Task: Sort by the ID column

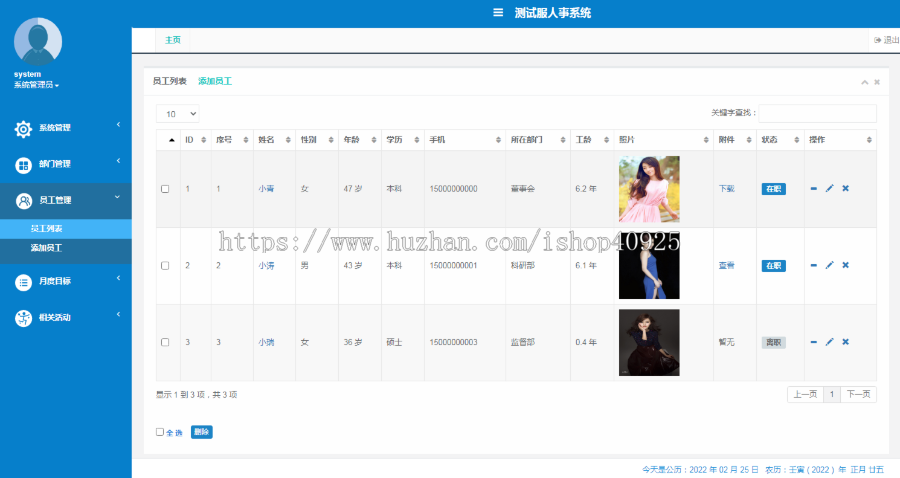Action: (196, 140)
